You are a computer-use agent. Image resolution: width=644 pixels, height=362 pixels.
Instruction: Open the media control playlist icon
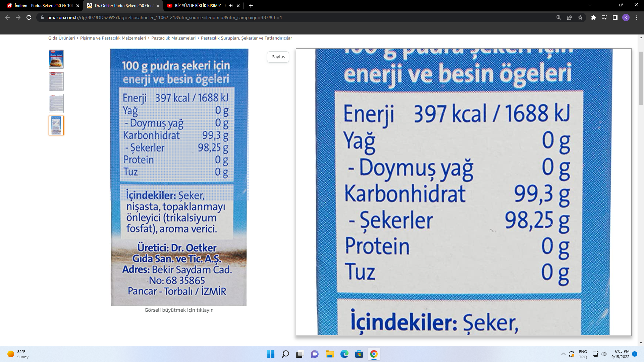(604, 17)
